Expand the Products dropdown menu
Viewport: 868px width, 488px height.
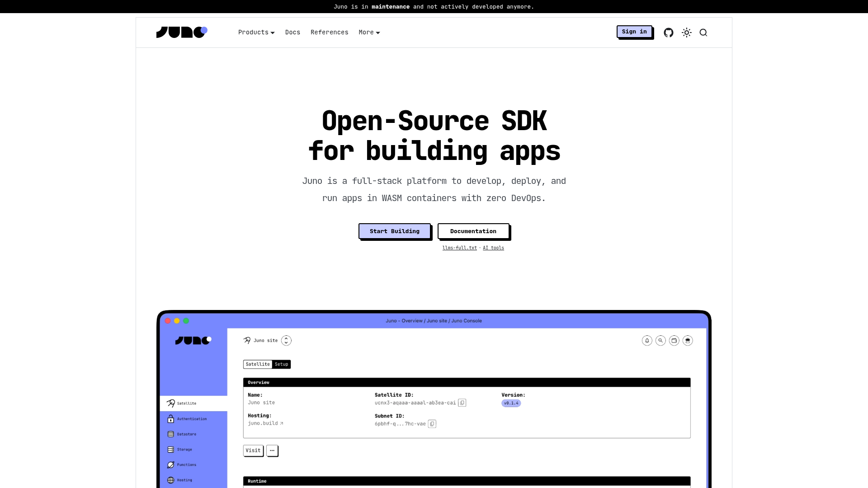256,33
